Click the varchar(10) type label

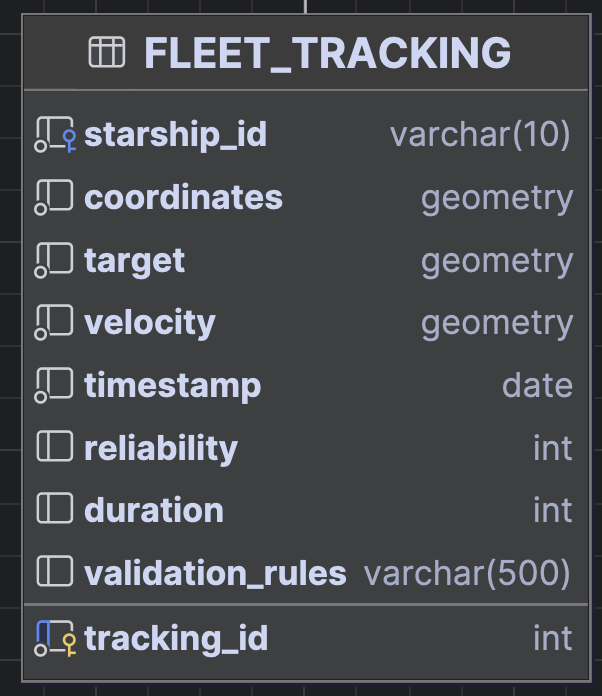pyautogui.click(x=480, y=135)
